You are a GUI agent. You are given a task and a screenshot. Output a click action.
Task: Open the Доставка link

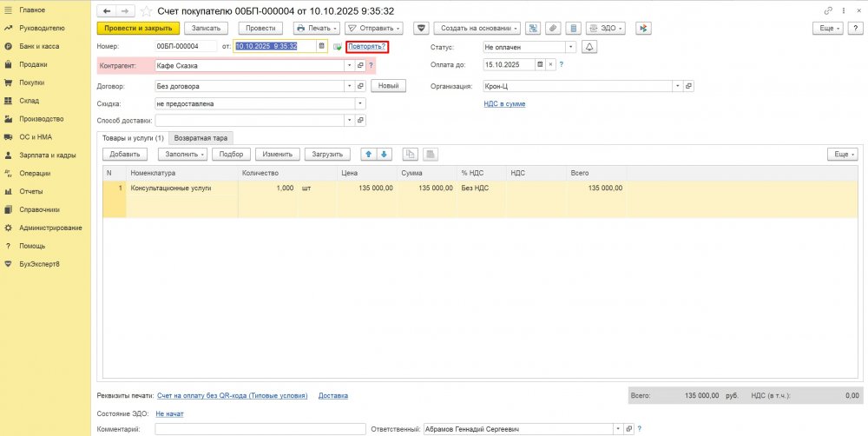pyautogui.click(x=333, y=395)
